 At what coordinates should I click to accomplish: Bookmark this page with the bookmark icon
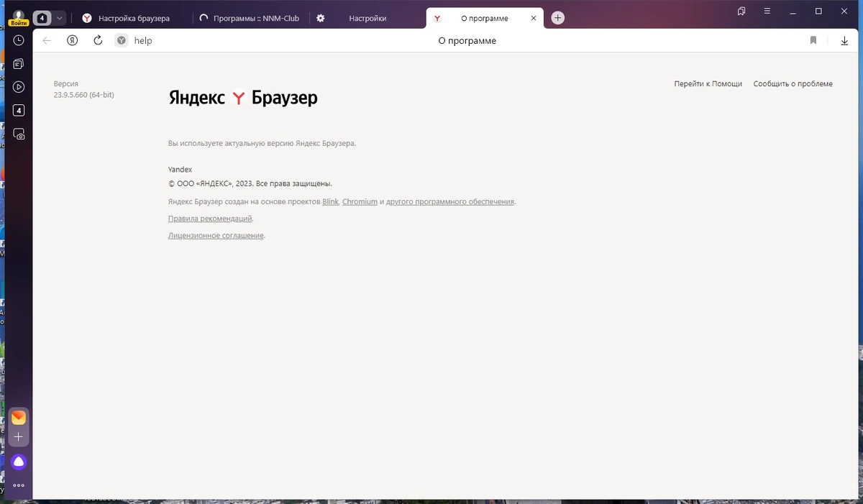coord(813,41)
